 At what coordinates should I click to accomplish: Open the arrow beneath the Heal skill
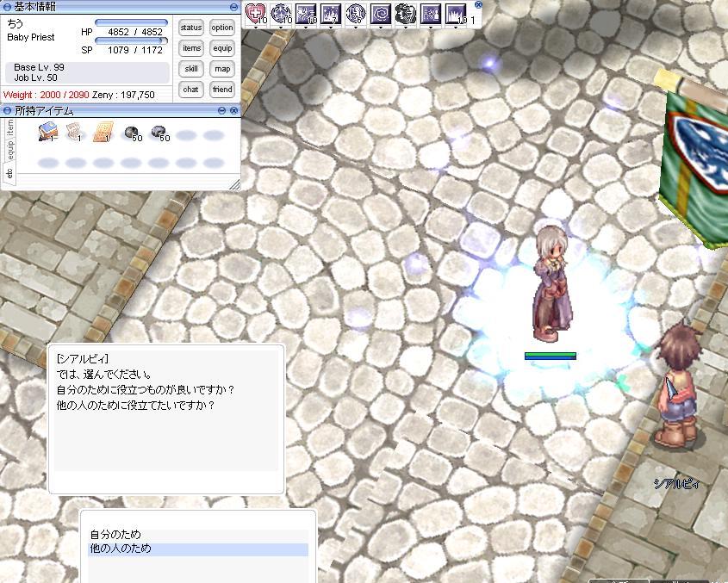tap(255, 28)
